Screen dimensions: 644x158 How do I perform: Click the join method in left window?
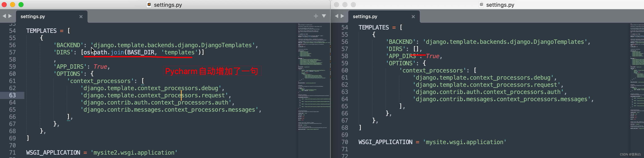[117, 52]
